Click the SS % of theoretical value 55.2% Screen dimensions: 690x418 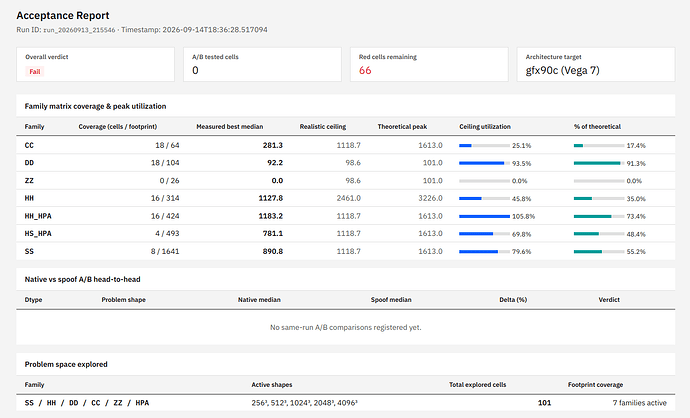pos(636,252)
